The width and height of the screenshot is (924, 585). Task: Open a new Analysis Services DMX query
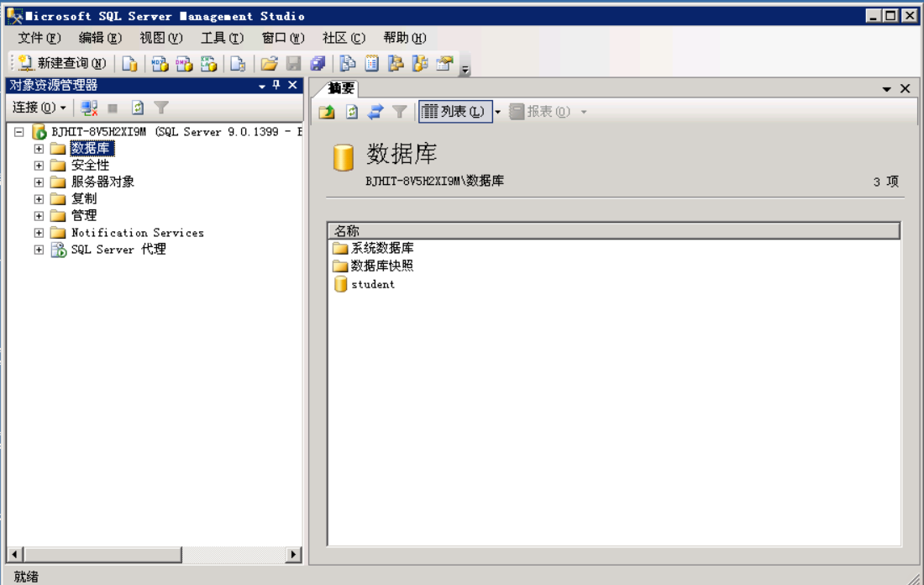(184, 63)
